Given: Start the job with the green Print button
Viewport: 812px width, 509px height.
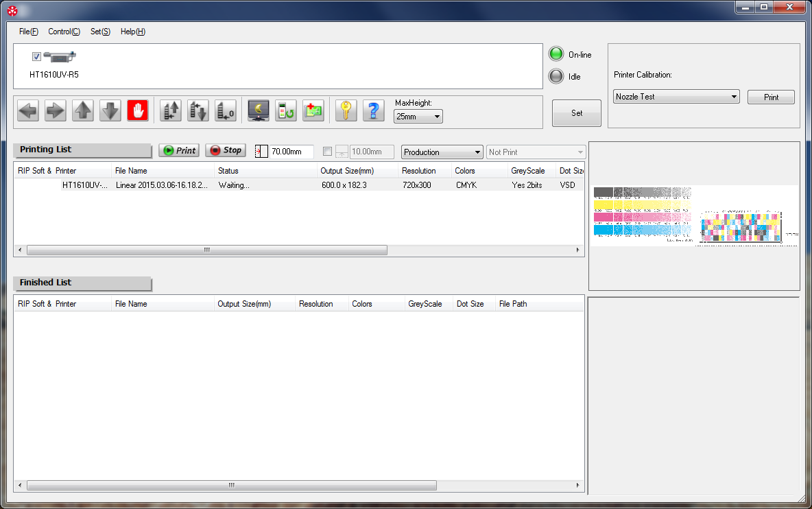Looking at the screenshot, I should [179, 150].
